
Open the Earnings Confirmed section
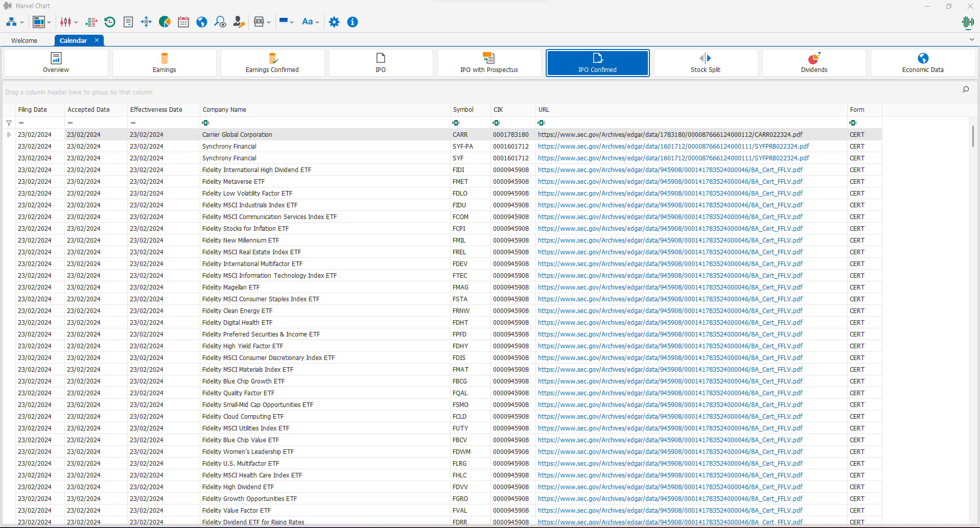[272, 63]
